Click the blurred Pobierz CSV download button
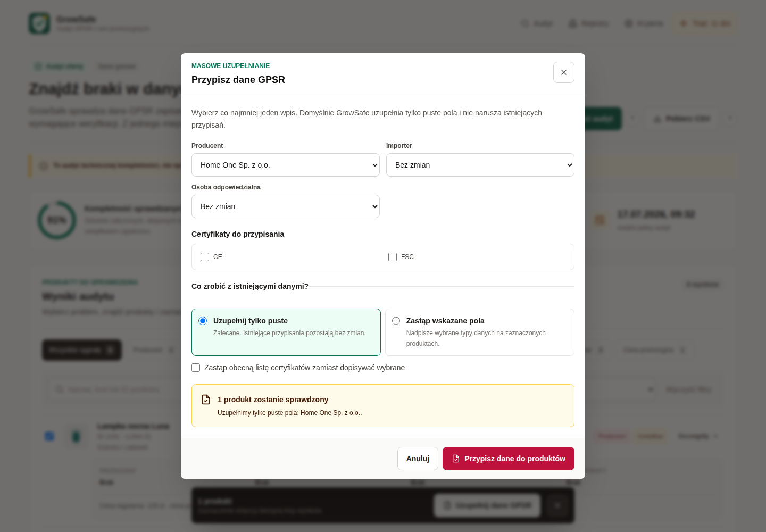766x532 pixels. point(682,119)
